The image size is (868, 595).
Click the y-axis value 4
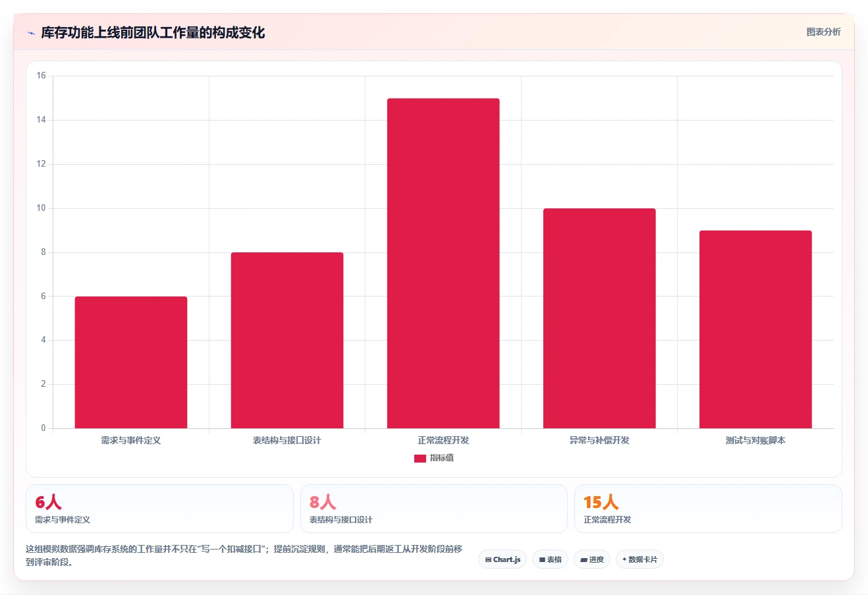tap(43, 340)
